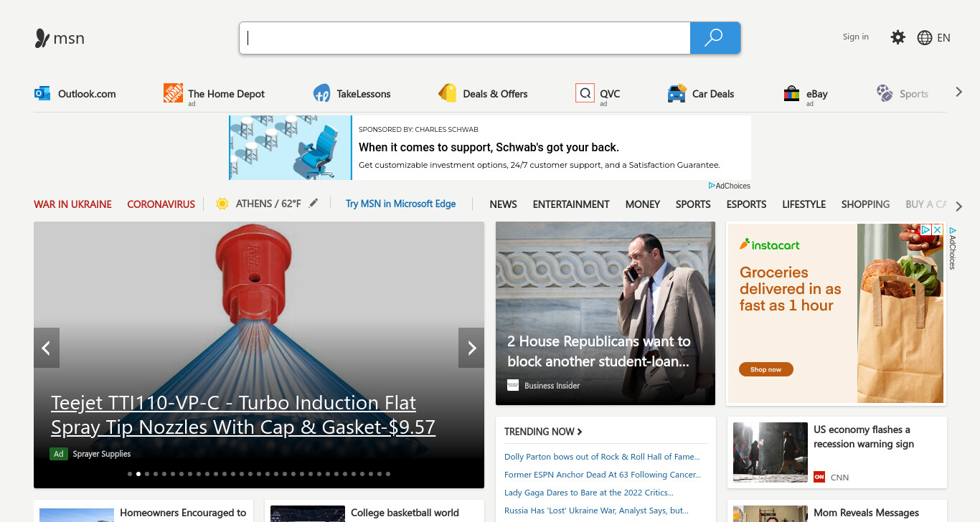Open the NEWS tab
Image resolution: width=980 pixels, height=522 pixels.
coord(503,204)
